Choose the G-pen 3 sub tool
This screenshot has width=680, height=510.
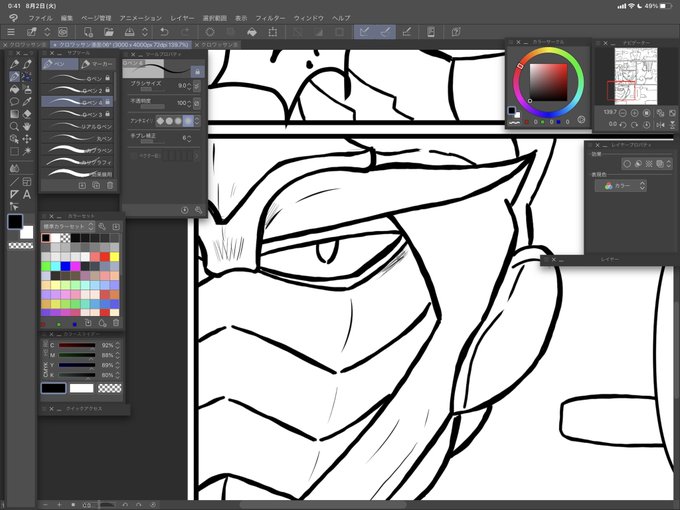(x=77, y=114)
